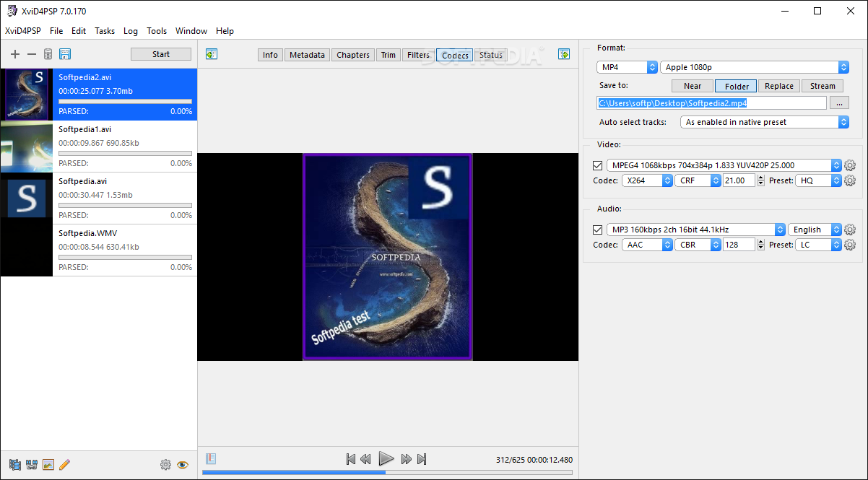Click the pencil edit icon

tap(65, 464)
